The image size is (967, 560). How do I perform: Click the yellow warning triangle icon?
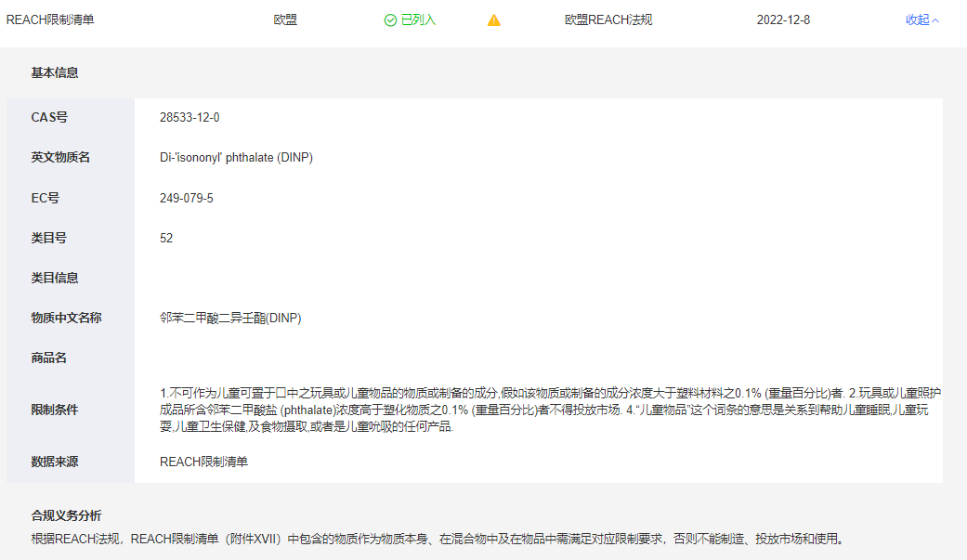[x=494, y=20]
